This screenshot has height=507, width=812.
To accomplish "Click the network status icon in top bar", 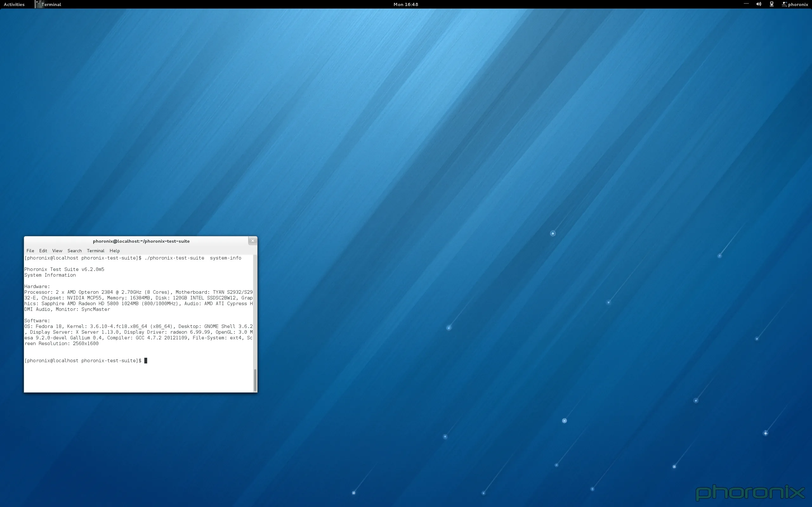I will coord(771,4).
